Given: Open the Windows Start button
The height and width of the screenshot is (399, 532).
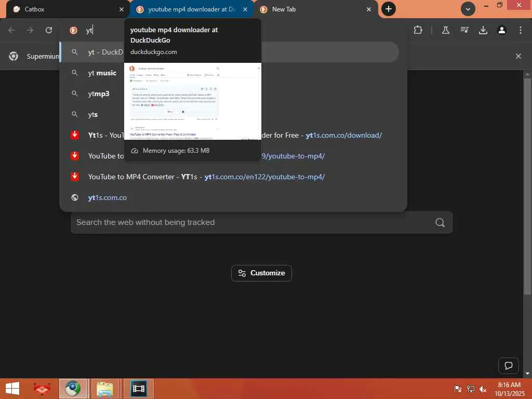Looking at the screenshot, I should 13,389.
